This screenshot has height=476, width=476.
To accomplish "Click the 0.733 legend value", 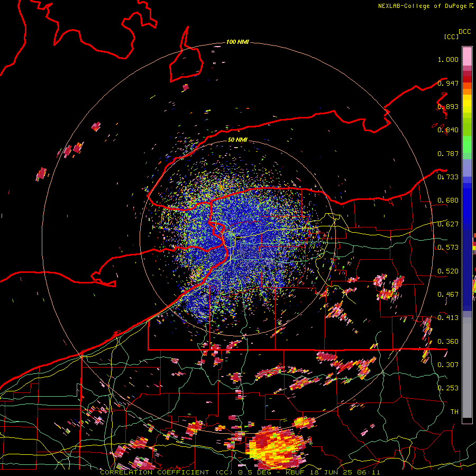I will [x=448, y=177].
